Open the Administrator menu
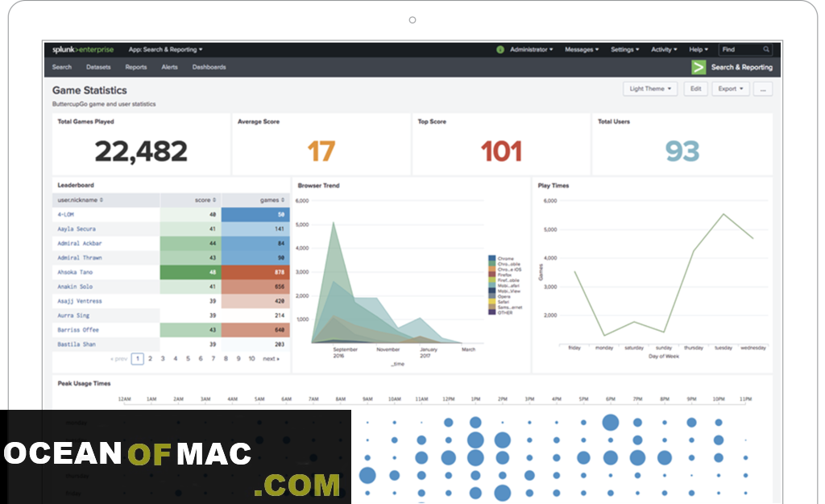The height and width of the screenshot is (504, 825). (532, 49)
